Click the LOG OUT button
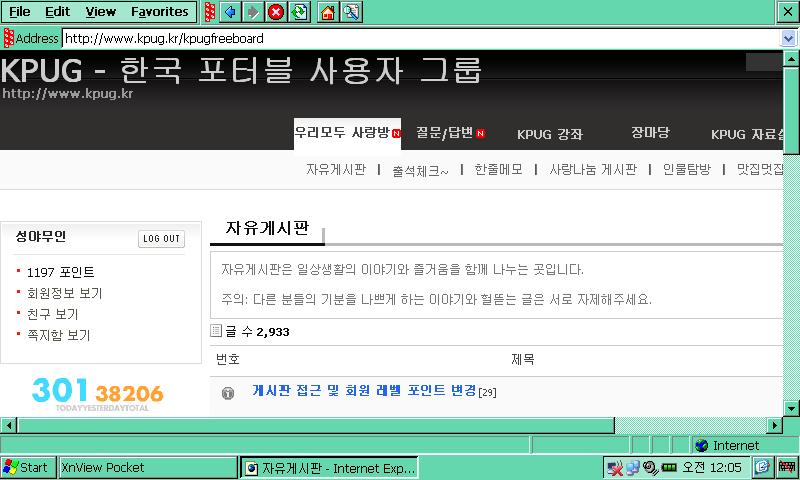The height and width of the screenshot is (480, 800). coord(161,238)
